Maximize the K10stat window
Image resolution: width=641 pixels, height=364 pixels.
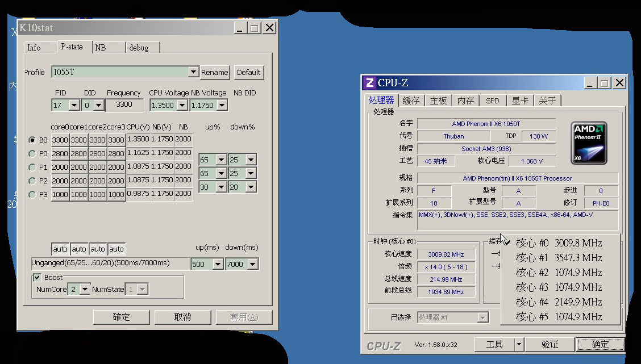tap(254, 28)
